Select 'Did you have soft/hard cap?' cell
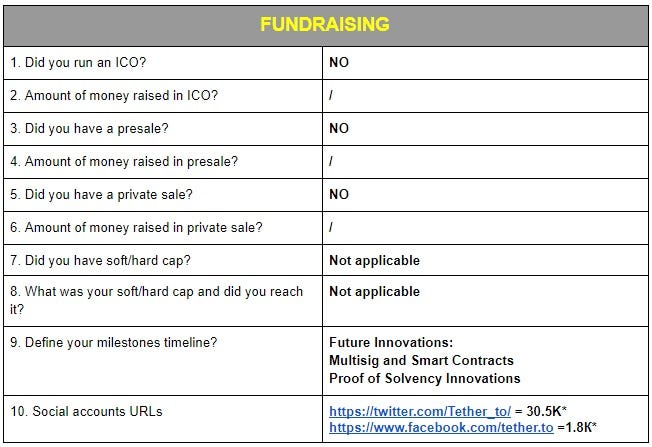652x447 pixels. [x=163, y=260]
